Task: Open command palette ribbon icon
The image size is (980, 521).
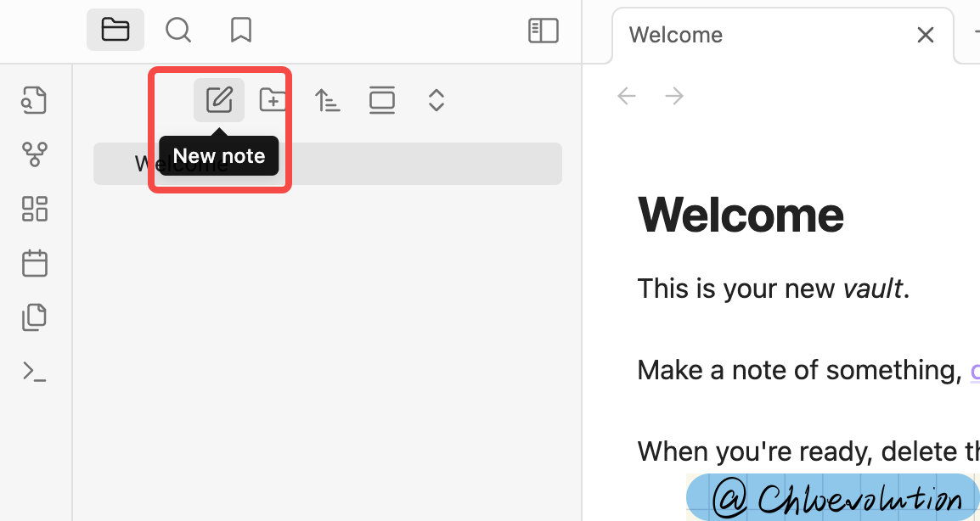Action: coord(34,372)
